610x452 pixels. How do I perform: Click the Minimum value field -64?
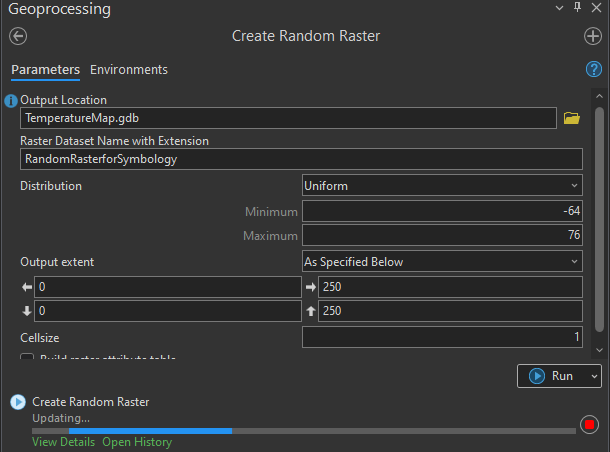pyautogui.click(x=442, y=211)
